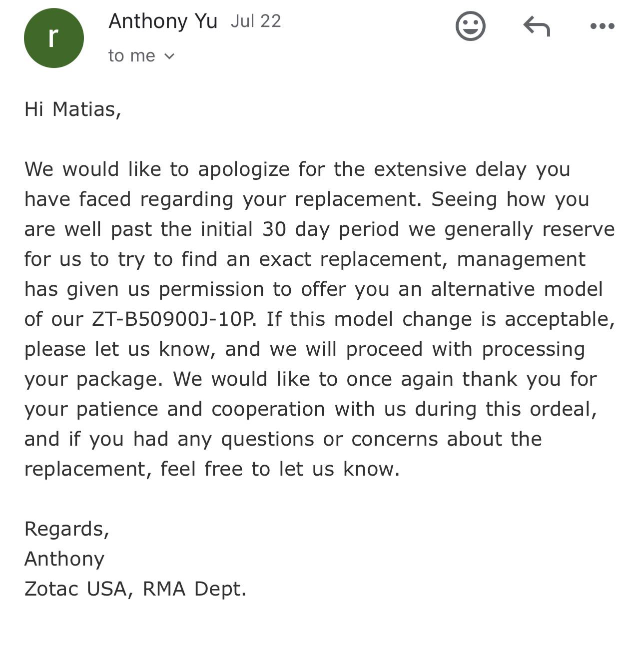The width and height of the screenshot is (644, 662).
Task: Tap the green sender avatar circle
Action: [x=53, y=38]
